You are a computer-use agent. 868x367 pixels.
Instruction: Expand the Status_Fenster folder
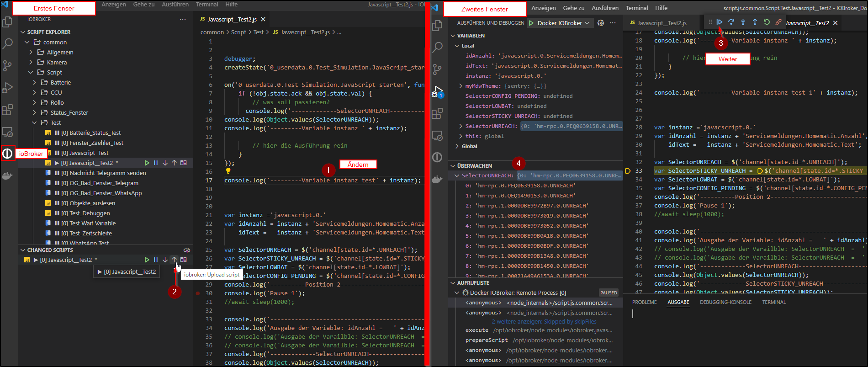point(34,112)
